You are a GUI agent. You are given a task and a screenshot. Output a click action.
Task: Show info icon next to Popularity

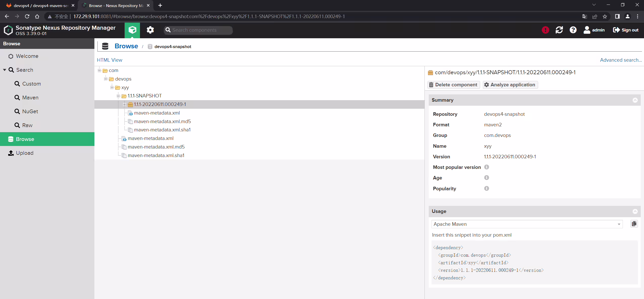(486, 189)
